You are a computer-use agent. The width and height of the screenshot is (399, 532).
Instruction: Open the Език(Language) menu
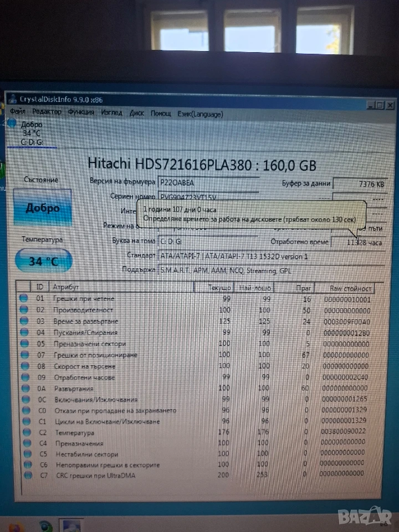coord(200,114)
